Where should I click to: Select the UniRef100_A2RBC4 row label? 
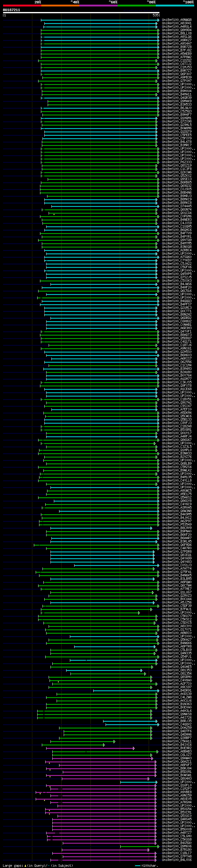(x=176, y=250)
